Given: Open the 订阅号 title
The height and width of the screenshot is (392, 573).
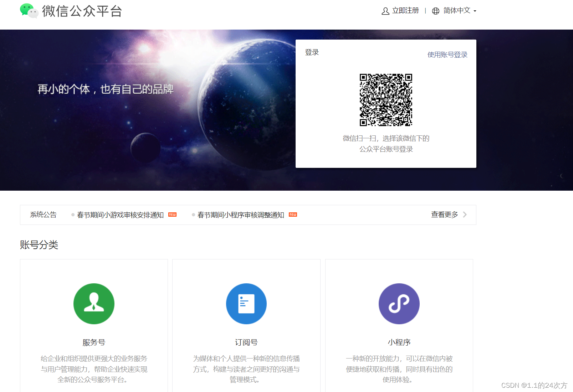Looking at the screenshot, I should [246, 342].
